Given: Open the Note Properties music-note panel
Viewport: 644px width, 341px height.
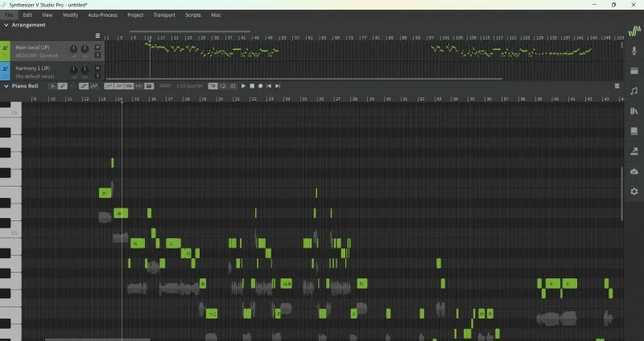Looking at the screenshot, I should click(x=634, y=91).
